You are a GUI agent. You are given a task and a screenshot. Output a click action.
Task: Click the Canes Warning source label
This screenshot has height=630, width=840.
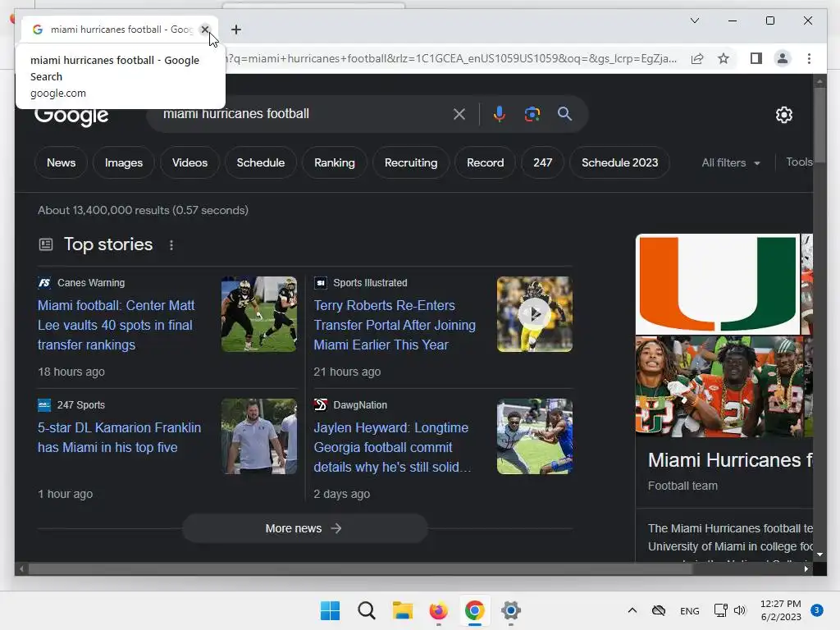(x=91, y=283)
